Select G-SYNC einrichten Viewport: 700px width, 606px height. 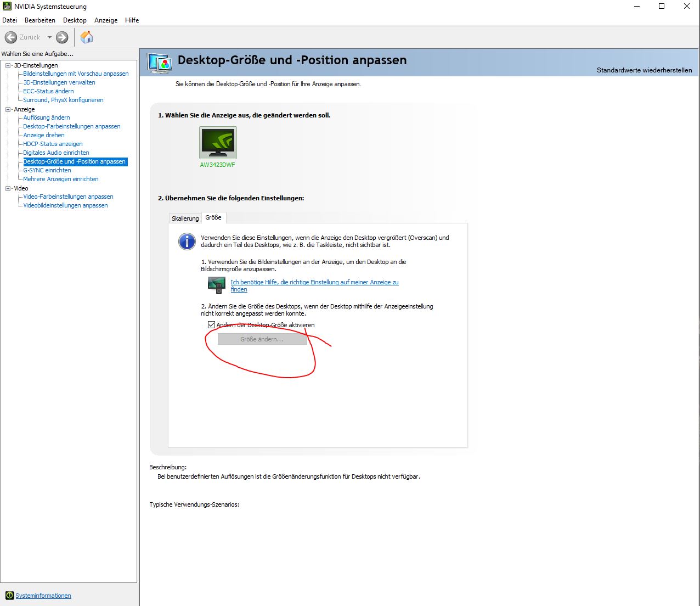click(47, 170)
